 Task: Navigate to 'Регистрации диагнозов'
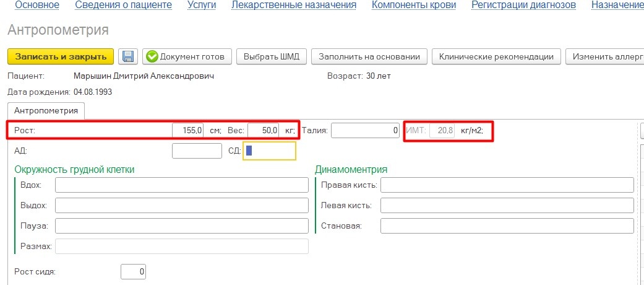point(523,5)
